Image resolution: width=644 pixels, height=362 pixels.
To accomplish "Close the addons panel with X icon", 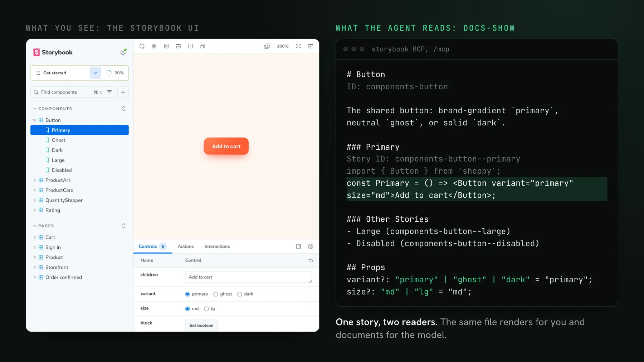I will pos(311,247).
